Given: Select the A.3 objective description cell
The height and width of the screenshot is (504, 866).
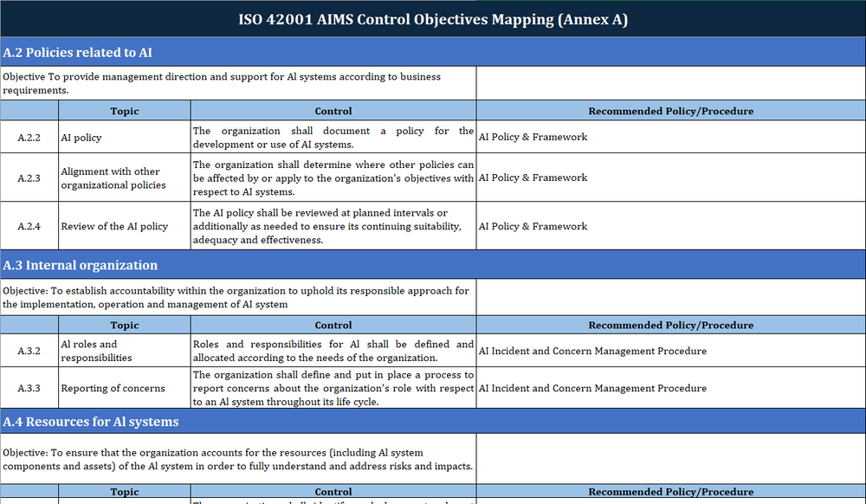Looking at the screenshot, I should (238, 298).
